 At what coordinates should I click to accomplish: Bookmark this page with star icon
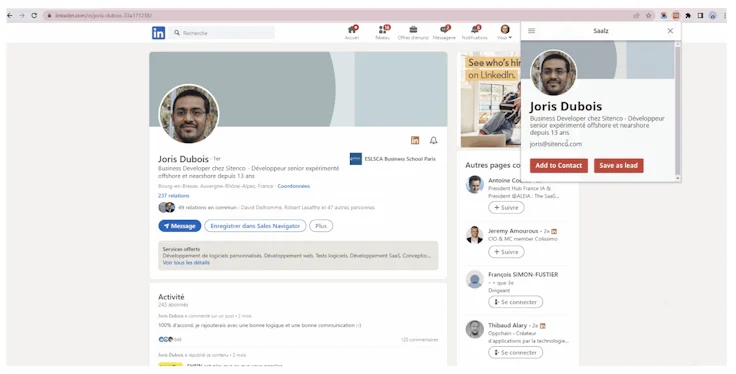pyautogui.click(x=648, y=15)
